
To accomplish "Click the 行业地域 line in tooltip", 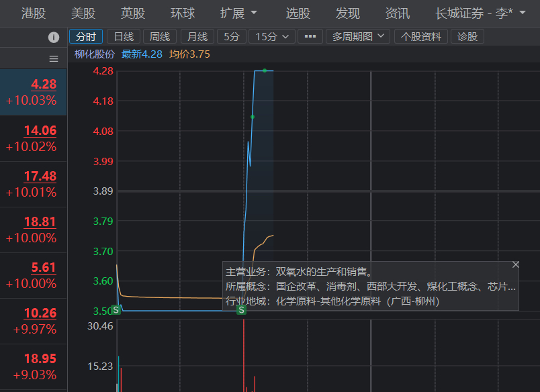I will (x=332, y=301).
